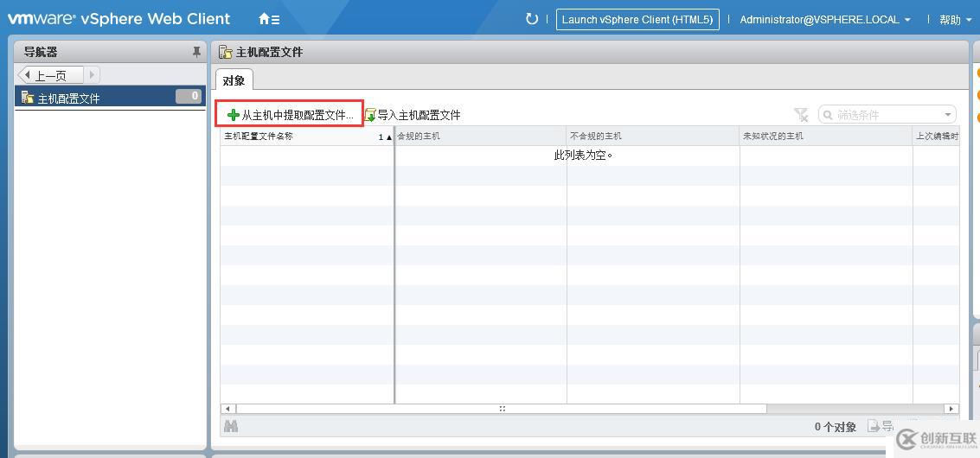The image size is (980, 458).
Task: Click the horizontal scrollbar thumb
Action: click(502, 409)
